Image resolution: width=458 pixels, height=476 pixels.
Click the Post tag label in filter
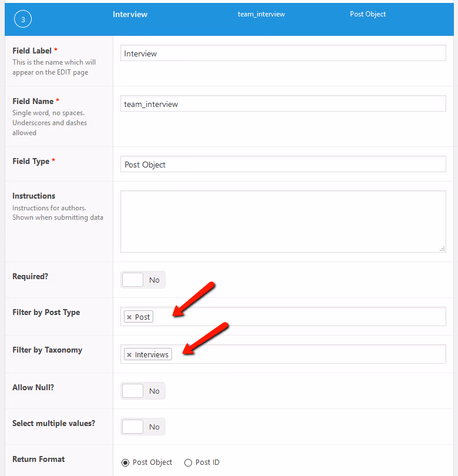[x=142, y=317]
